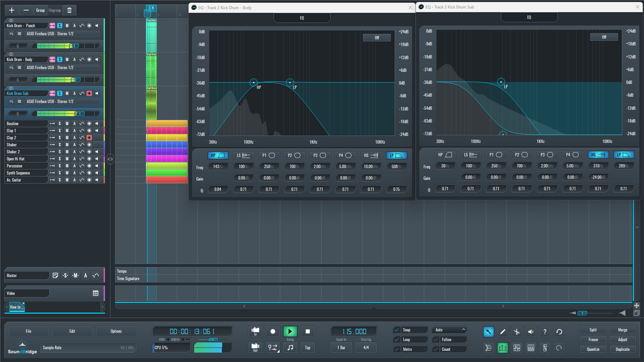Screen dimensions: 644x362
Task: Toggle the track list collapse handle
Action: click(x=110, y=159)
